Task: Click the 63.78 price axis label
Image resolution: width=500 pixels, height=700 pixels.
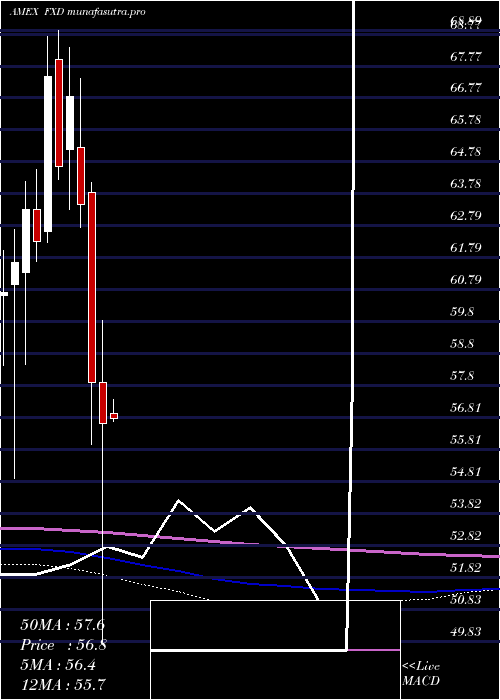Action: point(466,183)
